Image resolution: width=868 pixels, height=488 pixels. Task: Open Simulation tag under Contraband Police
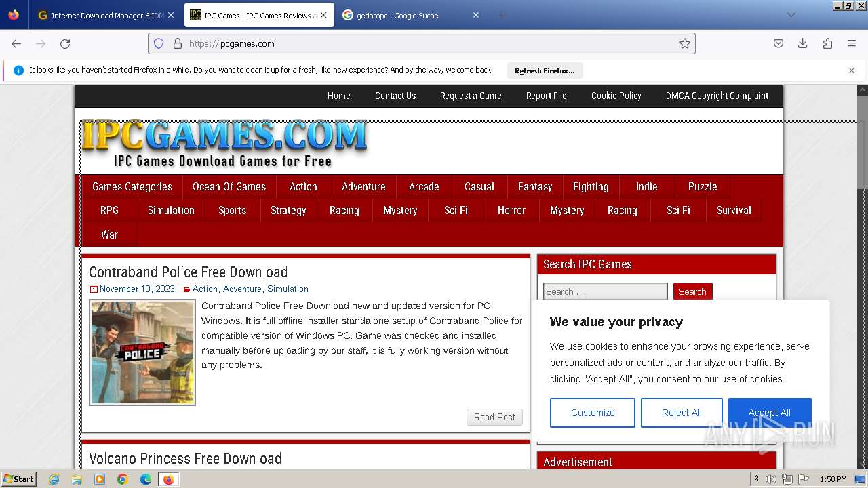288,289
